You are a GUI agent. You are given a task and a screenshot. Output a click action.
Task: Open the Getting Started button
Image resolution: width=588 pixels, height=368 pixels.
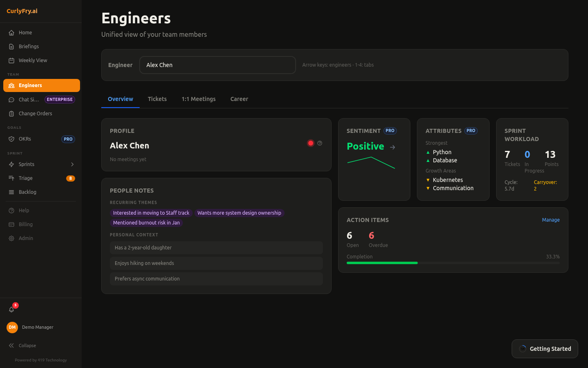pyautogui.click(x=545, y=349)
